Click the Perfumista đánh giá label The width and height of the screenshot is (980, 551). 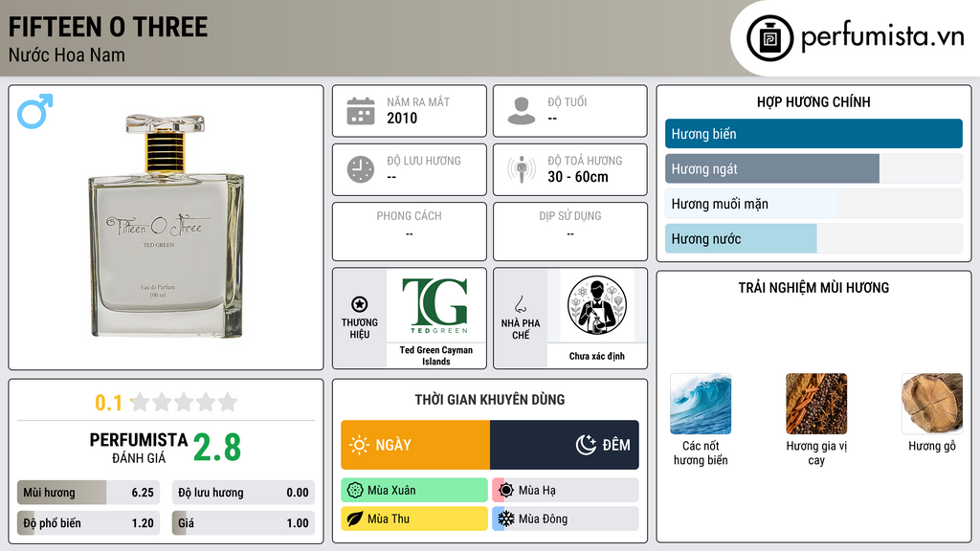(x=138, y=448)
